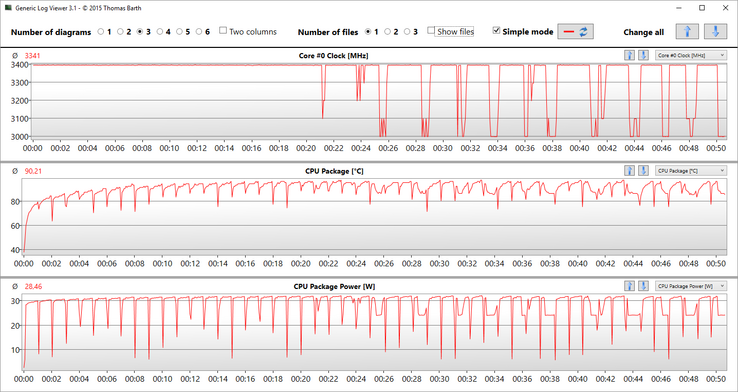738x392 pixels.
Task: Click up arrow in Core #0 Clock diagram
Action: [x=629, y=56]
